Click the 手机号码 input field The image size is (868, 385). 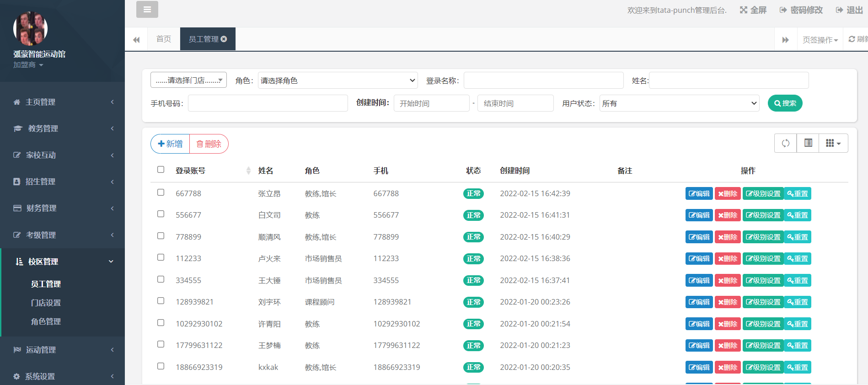coord(268,103)
